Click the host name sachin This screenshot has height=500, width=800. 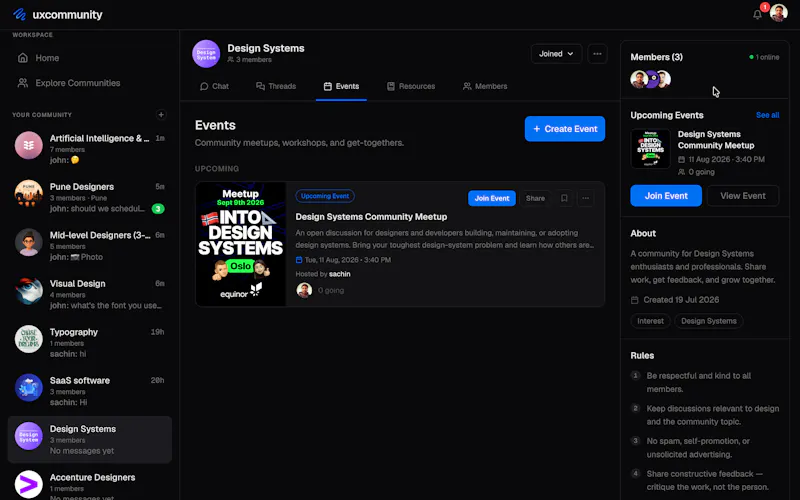[x=339, y=274]
